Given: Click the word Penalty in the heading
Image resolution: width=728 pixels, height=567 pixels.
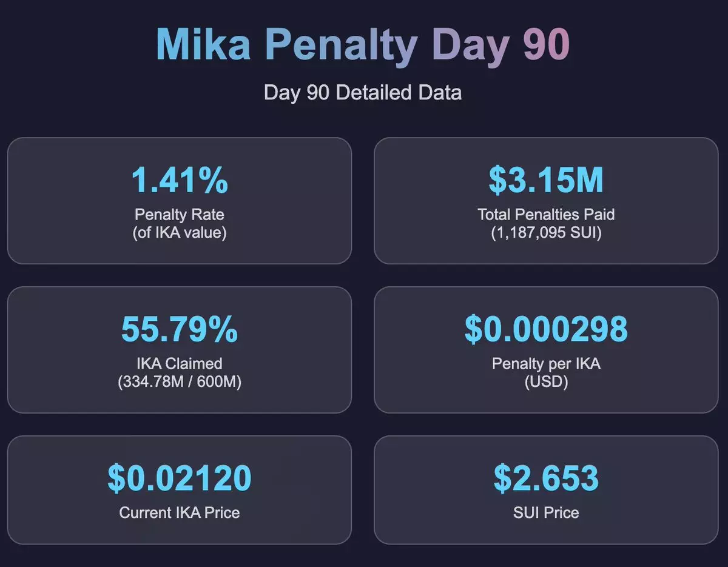Looking at the screenshot, I should [x=342, y=44].
